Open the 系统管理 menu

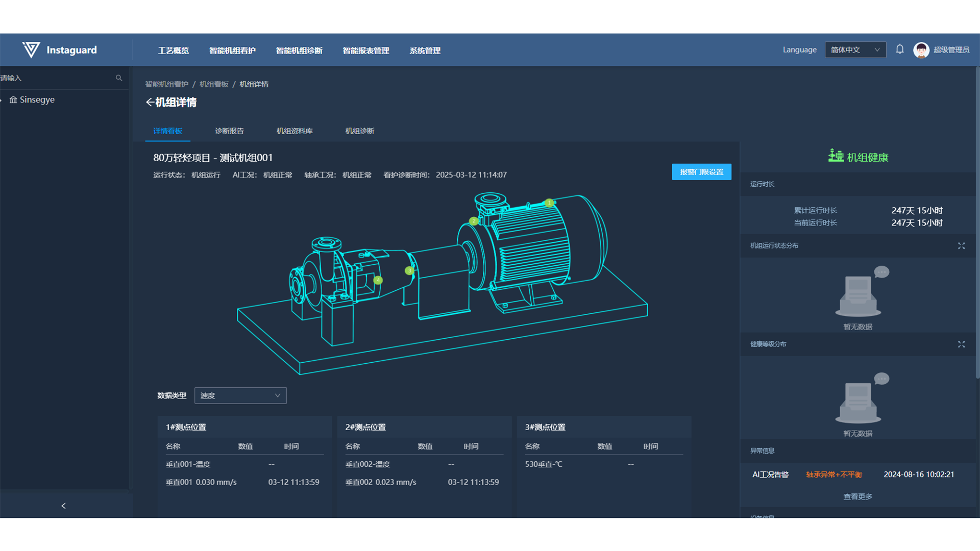point(425,51)
